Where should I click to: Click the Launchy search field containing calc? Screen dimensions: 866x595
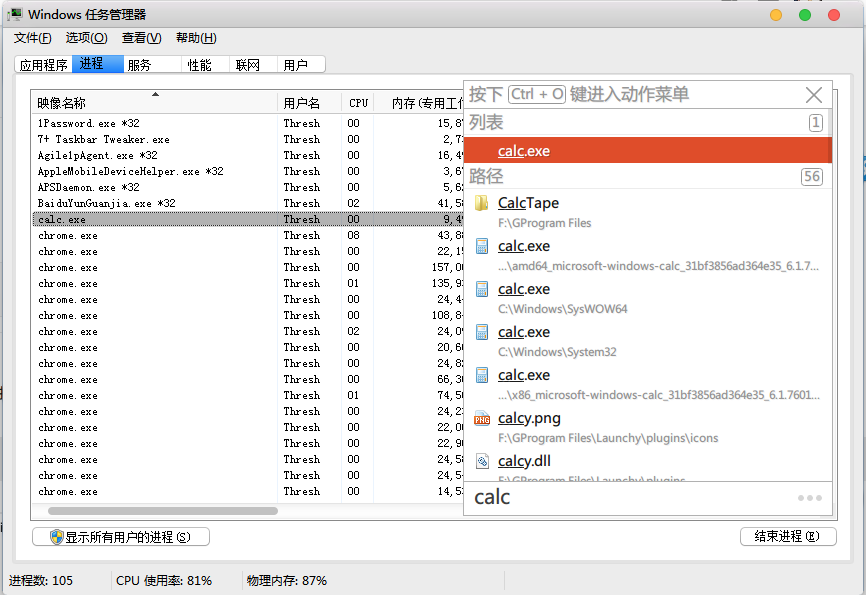[x=630, y=498]
